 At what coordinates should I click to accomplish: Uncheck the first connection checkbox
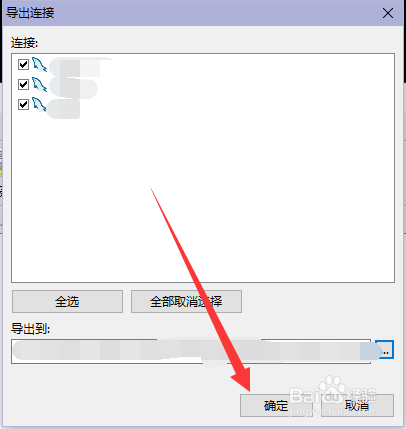(23, 64)
